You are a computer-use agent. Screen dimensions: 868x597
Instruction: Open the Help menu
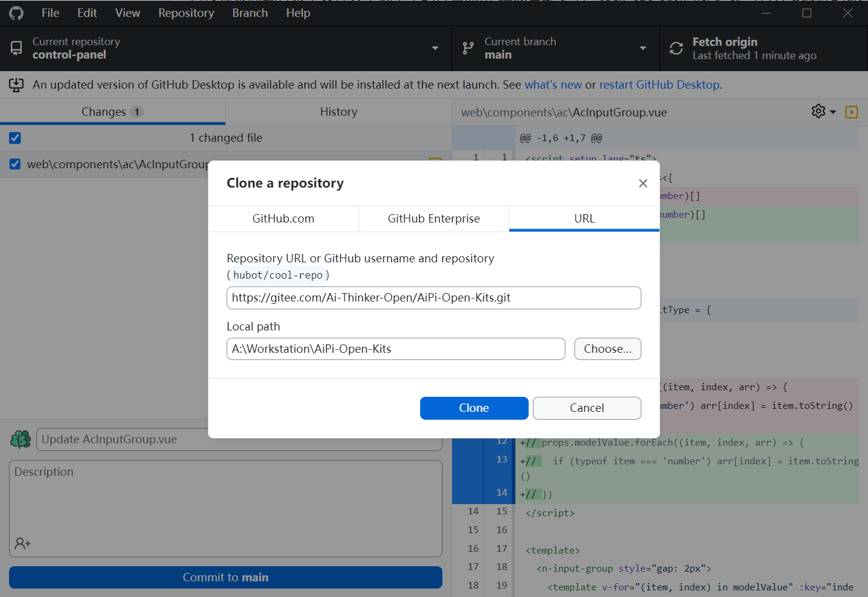pos(298,13)
